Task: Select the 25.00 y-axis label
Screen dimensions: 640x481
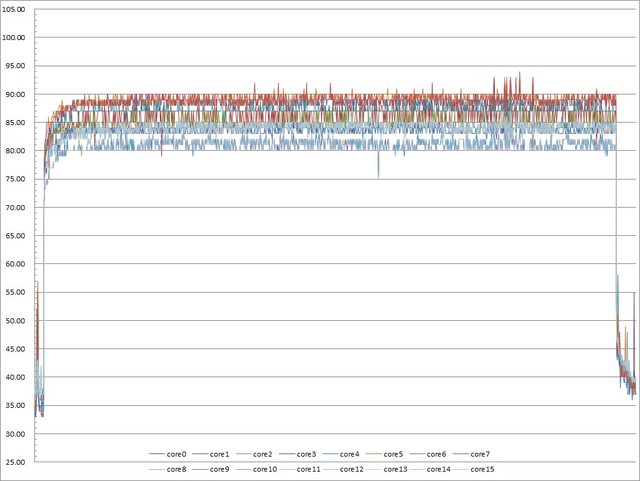Action: (x=18, y=463)
